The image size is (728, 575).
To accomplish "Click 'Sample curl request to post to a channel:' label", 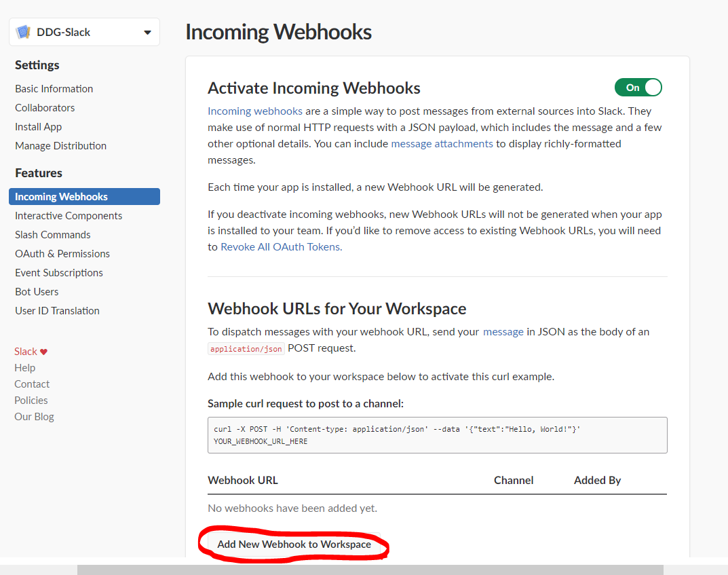I will tap(305, 404).
